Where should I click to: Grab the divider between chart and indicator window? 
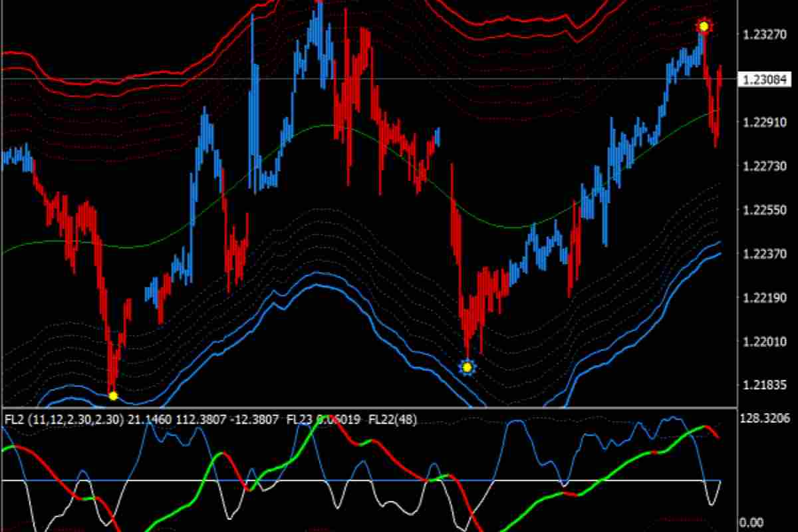pos(366,407)
